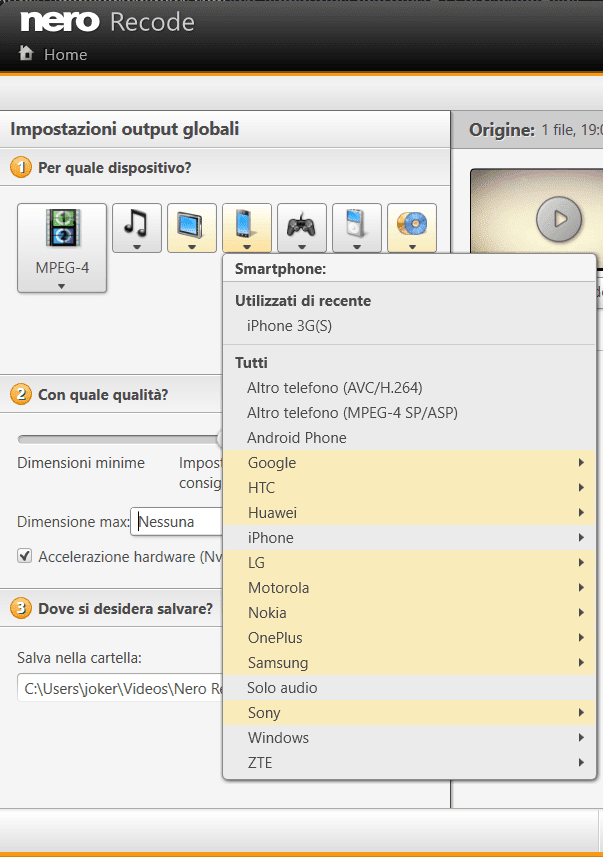603x857 pixels.
Task: Open the music note audio device category
Action: [x=137, y=228]
